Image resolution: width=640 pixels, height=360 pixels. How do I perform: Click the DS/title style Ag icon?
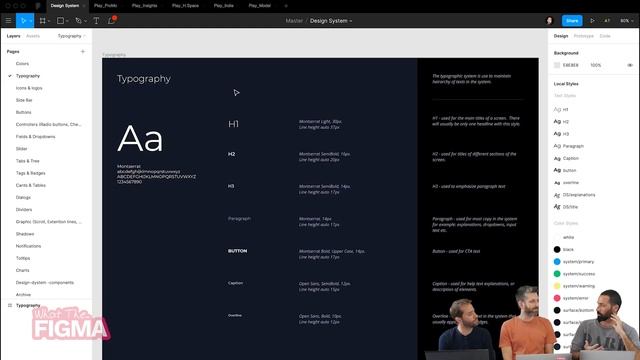point(557,207)
